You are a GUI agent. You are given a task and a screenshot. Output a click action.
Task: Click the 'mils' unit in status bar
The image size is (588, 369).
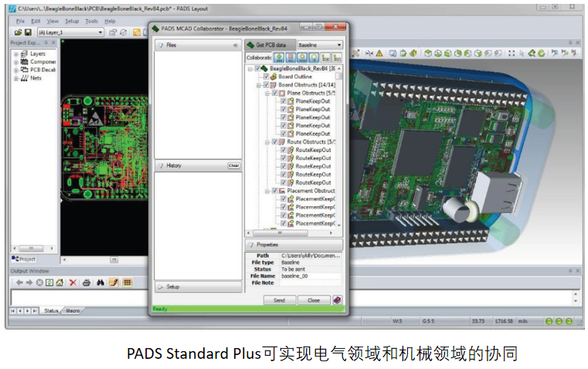point(523,321)
